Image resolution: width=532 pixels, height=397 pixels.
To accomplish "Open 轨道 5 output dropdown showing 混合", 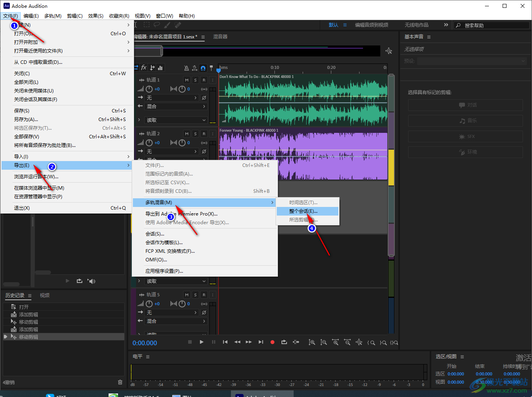I will (x=176, y=321).
